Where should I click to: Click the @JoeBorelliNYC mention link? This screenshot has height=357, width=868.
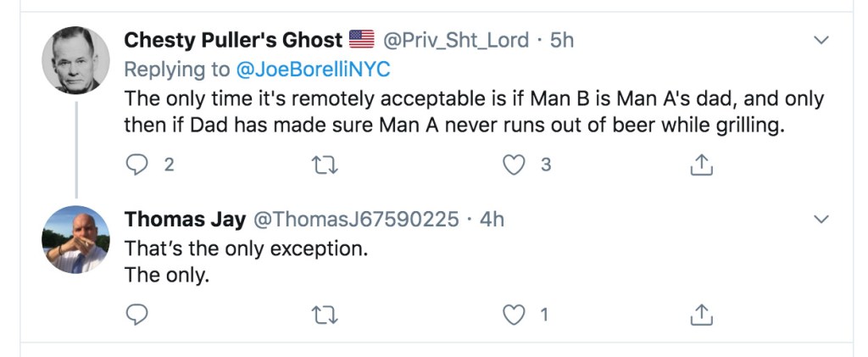(324, 69)
